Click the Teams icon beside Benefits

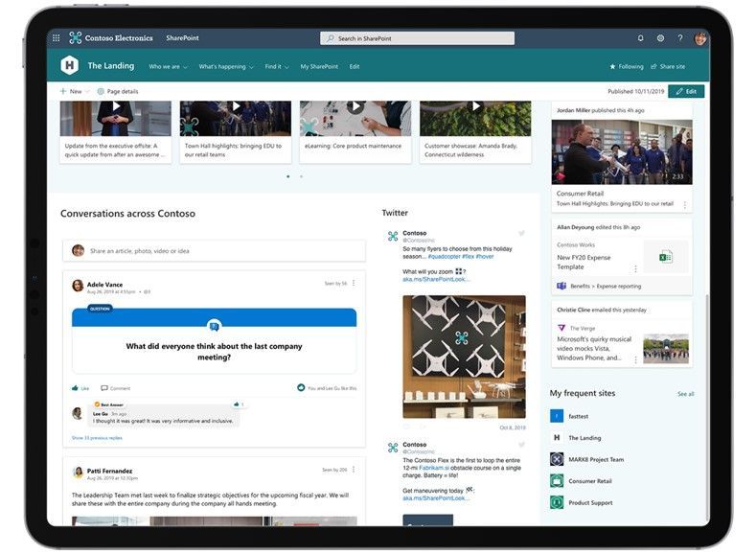coord(561,286)
